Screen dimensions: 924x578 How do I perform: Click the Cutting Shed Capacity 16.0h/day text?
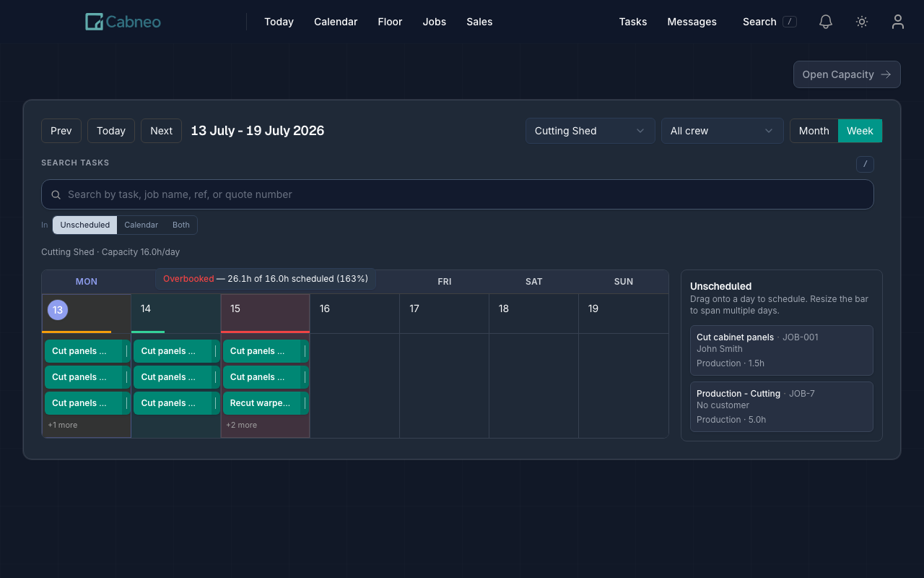[x=110, y=252]
